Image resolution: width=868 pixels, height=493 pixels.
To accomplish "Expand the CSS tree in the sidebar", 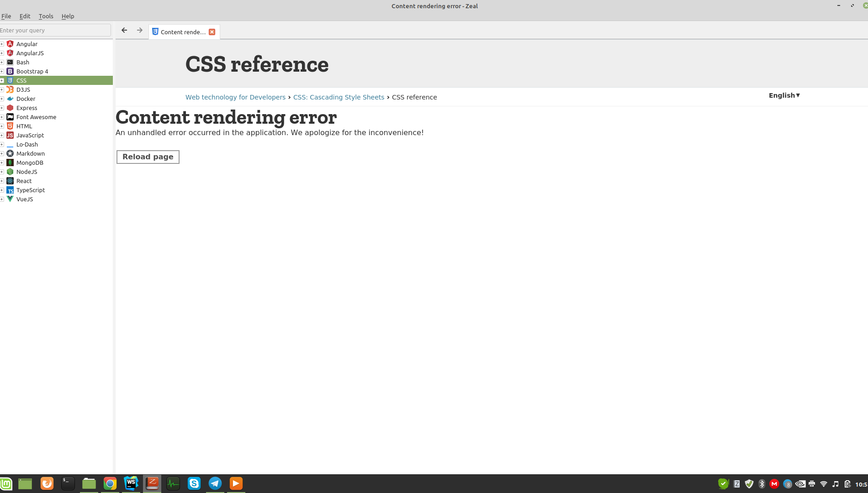I will 2,80.
